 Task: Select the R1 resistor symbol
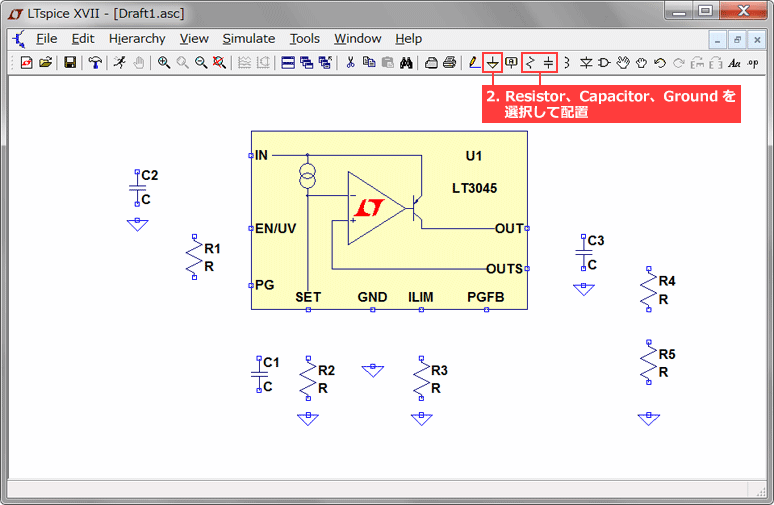click(194, 257)
